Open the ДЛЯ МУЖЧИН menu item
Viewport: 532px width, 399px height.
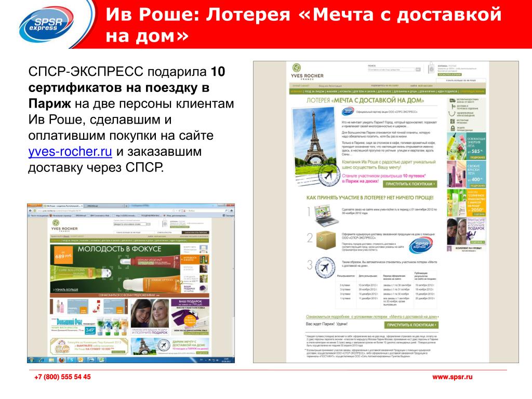(x=427, y=91)
